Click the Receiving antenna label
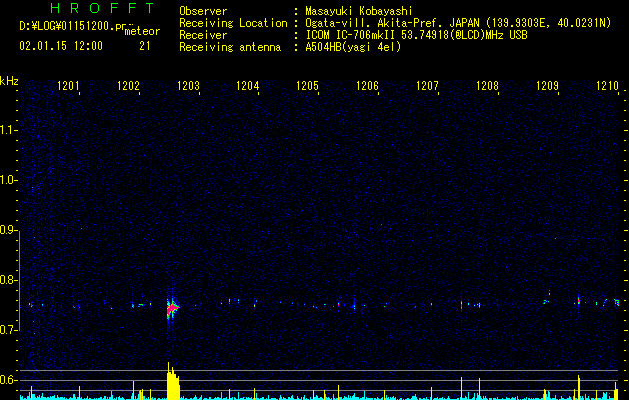The image size is (629, 400). (x=230, y=47)
